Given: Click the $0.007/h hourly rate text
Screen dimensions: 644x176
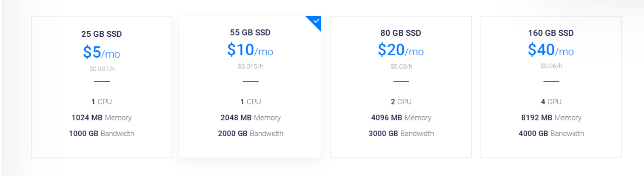Looking at the screenshot, I should point(102,69).
